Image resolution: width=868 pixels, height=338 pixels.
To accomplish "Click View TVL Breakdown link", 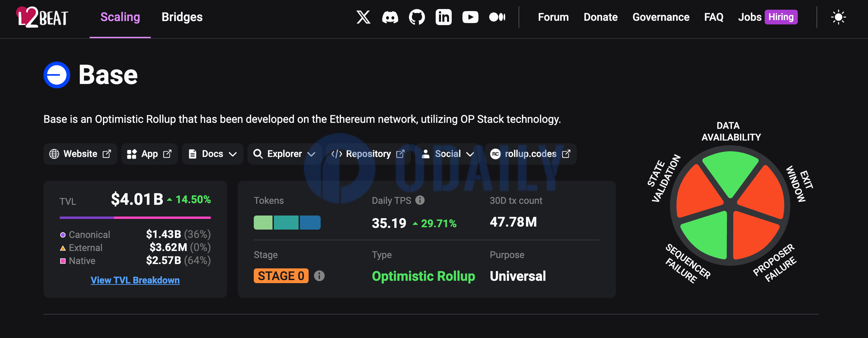I will pos(135,280).
